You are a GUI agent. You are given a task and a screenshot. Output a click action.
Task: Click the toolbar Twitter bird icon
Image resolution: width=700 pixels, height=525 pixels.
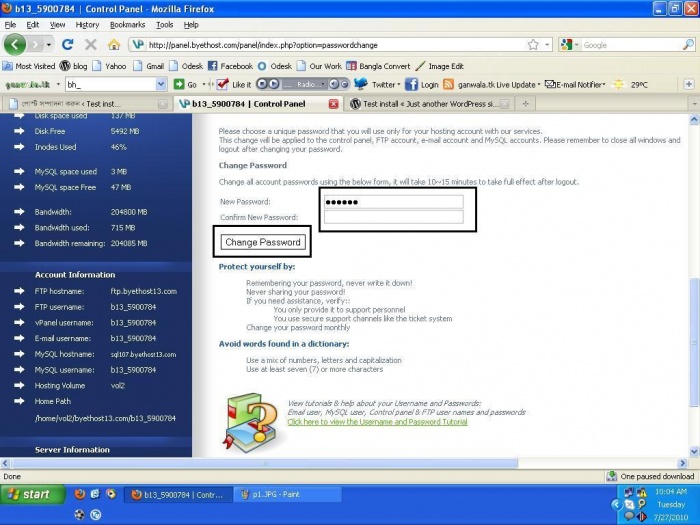360,84
